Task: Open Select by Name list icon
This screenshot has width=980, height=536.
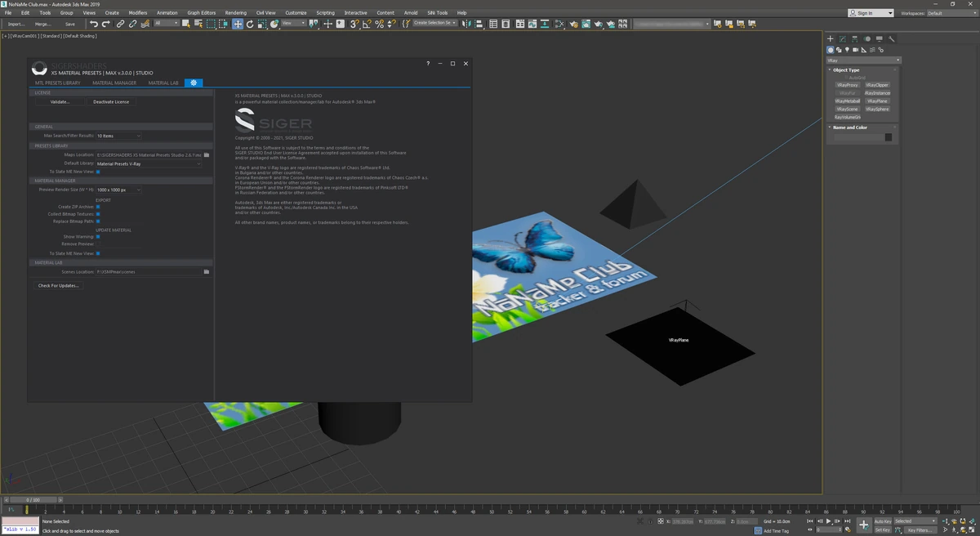Action: point(198,24)
